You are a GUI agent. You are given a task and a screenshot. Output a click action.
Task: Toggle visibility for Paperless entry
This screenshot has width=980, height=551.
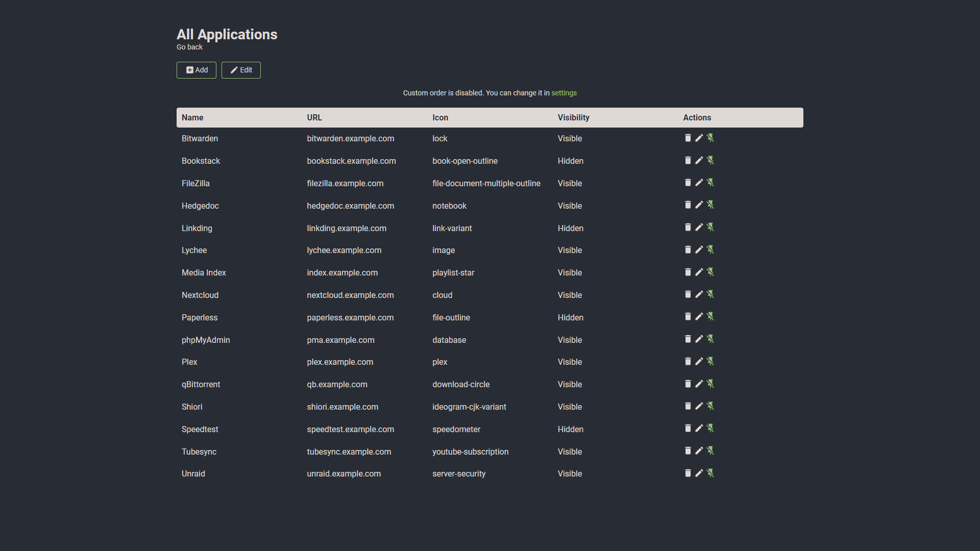pos(710,316)
